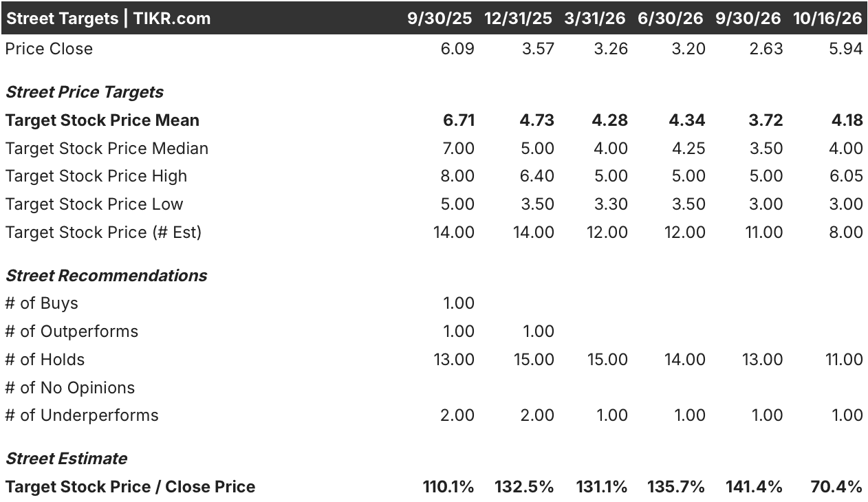Click the Target Stock Price Median label
Screen dimensions: 868x502
click(107, 149)
